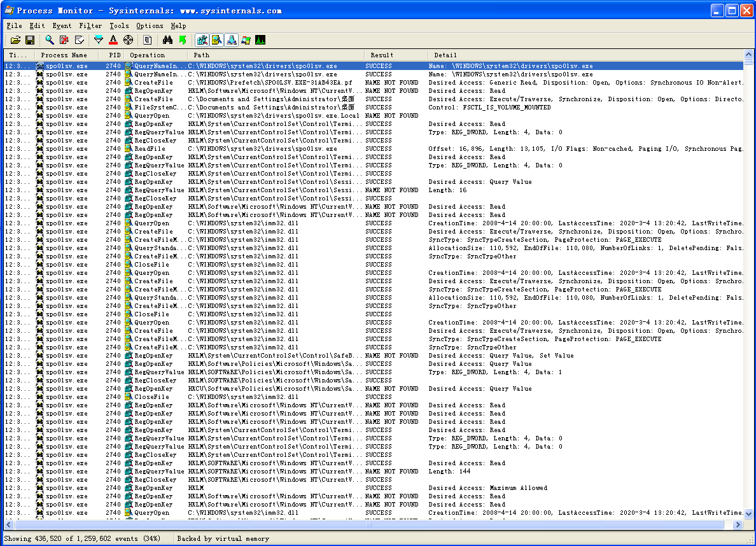Click the Process Name column header
The image size is (756, 546).
pyautogui.click(x=66, y=55)
